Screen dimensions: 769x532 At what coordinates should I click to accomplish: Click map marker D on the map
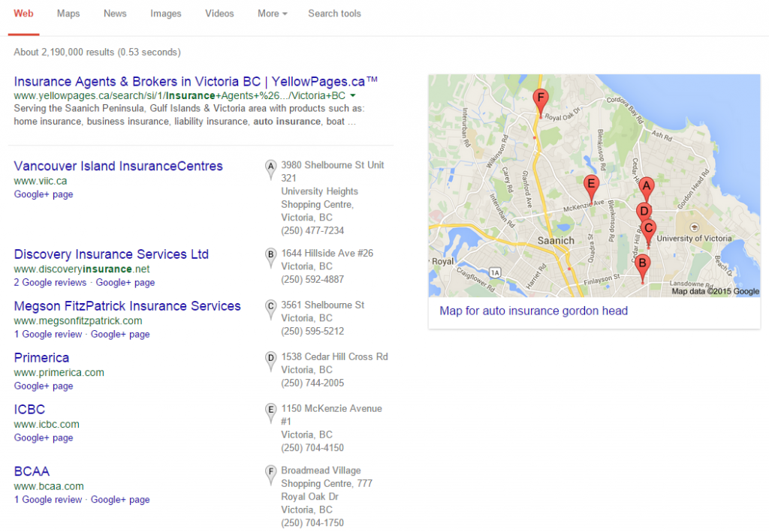point(644,212)
